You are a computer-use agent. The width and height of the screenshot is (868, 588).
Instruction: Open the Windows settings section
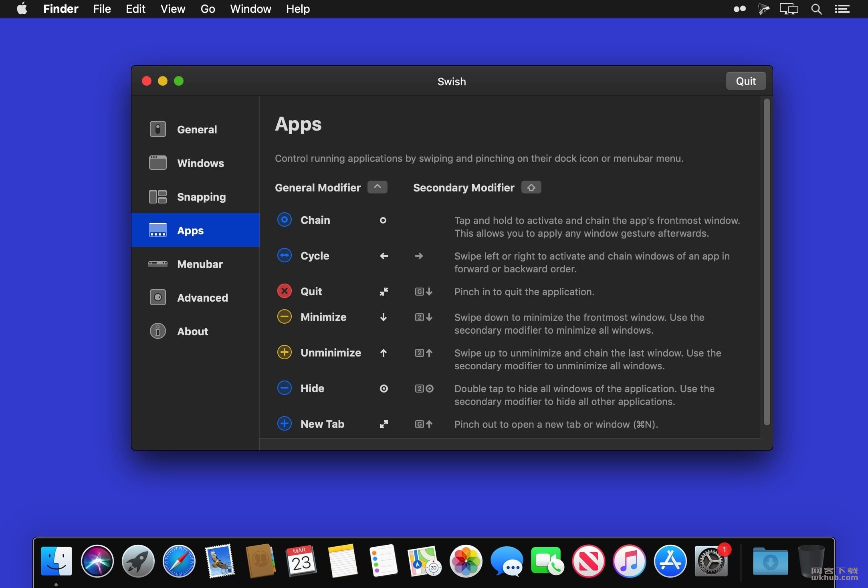coord(196,163)
